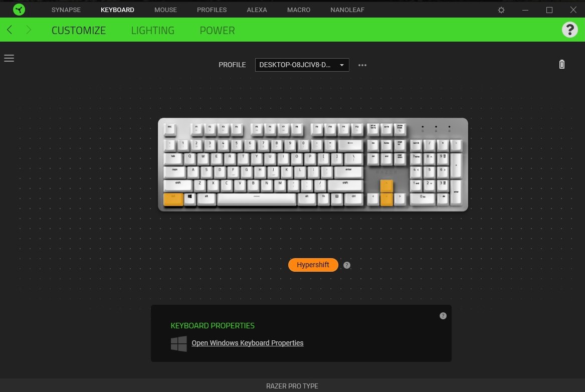Open the hamburger sidebar menu
Viewport: 585px width, 392px height.
point(9,58)
